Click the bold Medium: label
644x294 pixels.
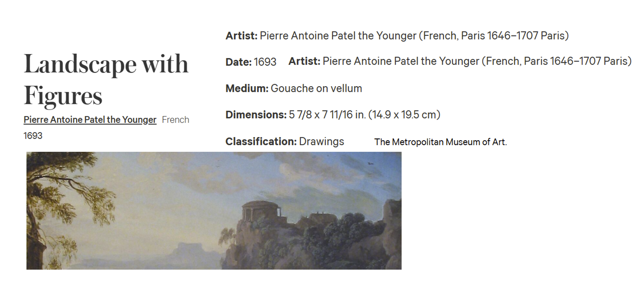(x=247, y=89)
